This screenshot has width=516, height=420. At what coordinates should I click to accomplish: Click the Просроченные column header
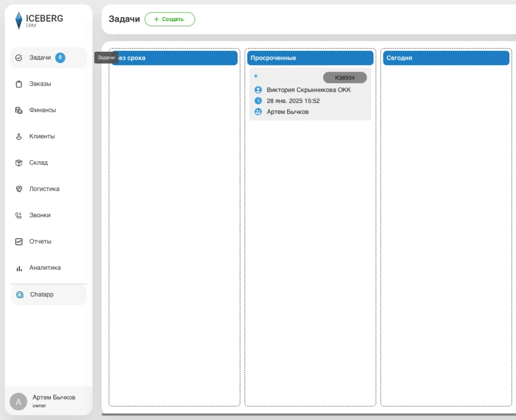tap(310, 58)
